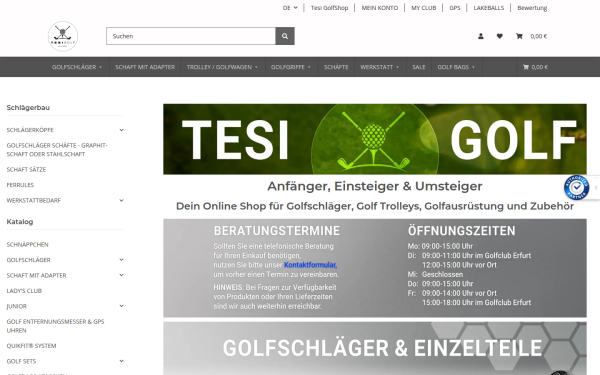600x375 pixels.
Task: Go to MEIN KONTO
Action: tap(380, 8)
